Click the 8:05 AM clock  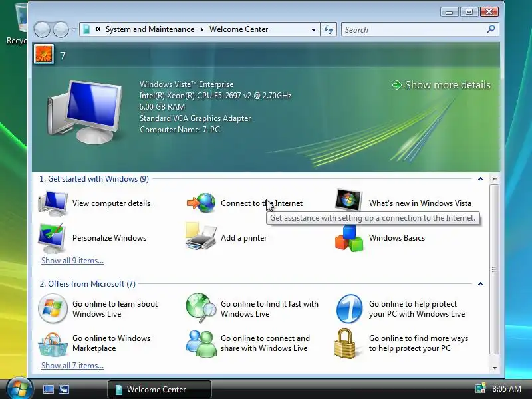pos(507,388)
